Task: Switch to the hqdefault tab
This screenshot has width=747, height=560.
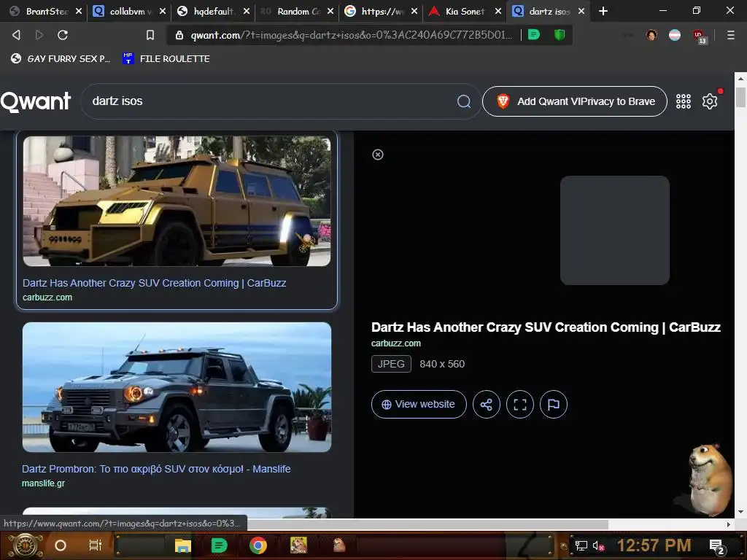Action: [213, 11]
